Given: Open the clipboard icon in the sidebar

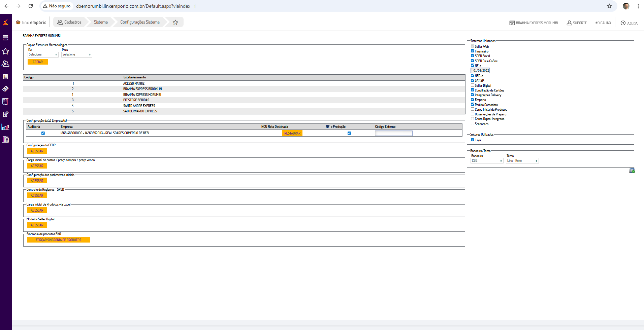Looking at the screenshot, I should [x=5, y=76].
